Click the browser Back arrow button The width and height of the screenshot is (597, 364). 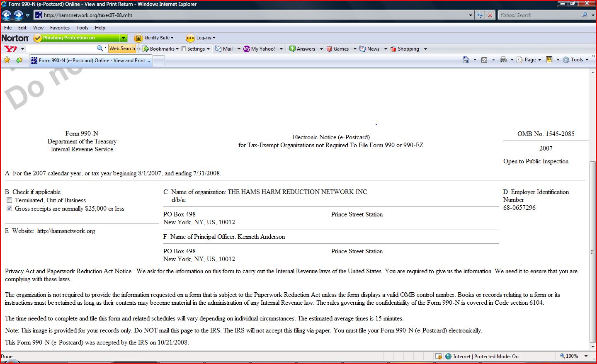click(x=7, y=15)
